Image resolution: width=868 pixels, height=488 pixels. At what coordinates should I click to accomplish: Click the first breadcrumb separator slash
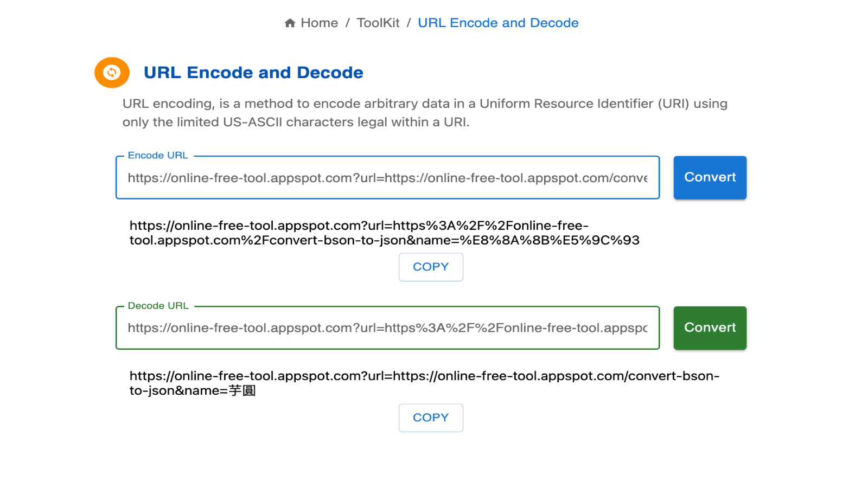[348, 23]
